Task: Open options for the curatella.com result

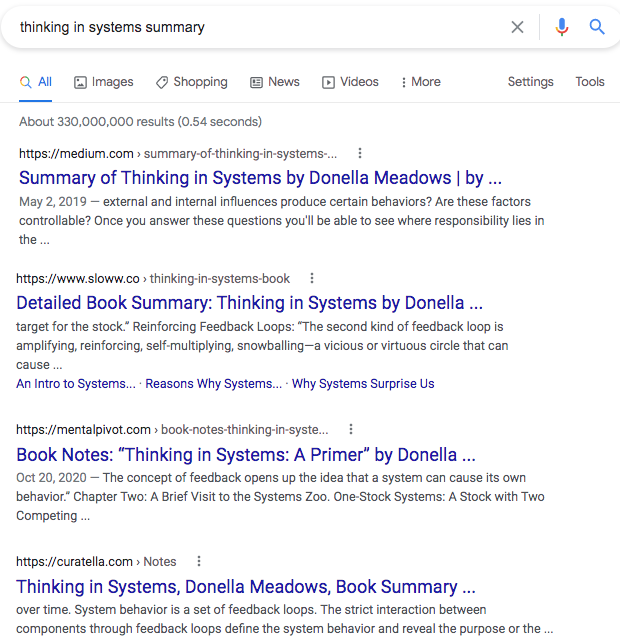Action: coord(199,561)
